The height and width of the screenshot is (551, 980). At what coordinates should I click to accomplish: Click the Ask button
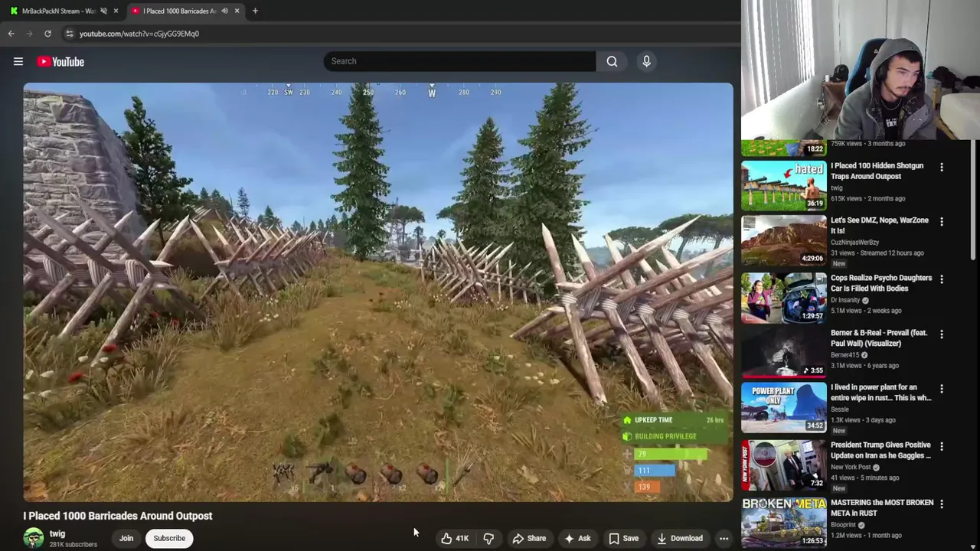coord(577,538)
